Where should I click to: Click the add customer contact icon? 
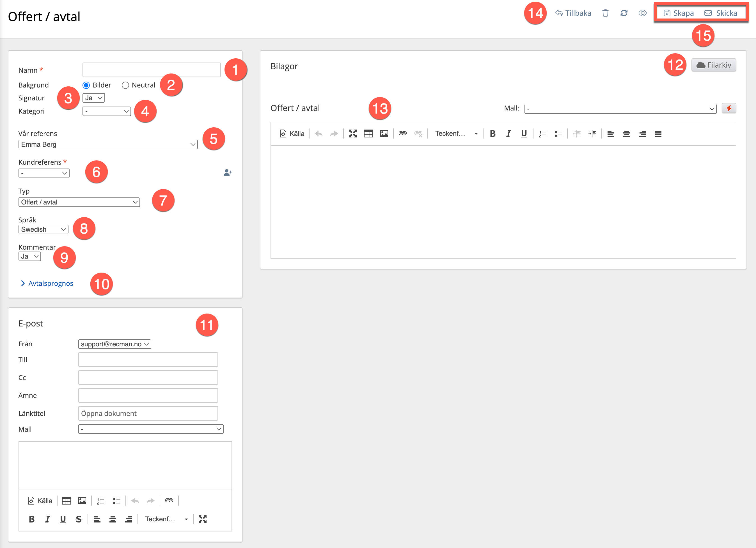point(228,172)
